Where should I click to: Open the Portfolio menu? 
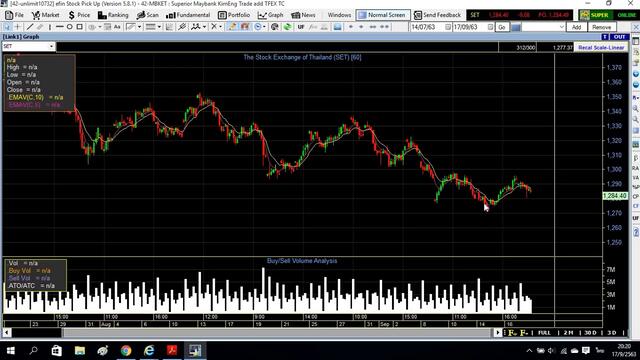234,15
